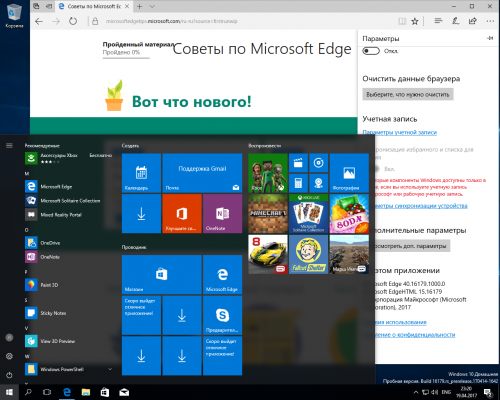Launch the Asphalt 8 racing tile
The image size is (500, 400).
(268, 254)
